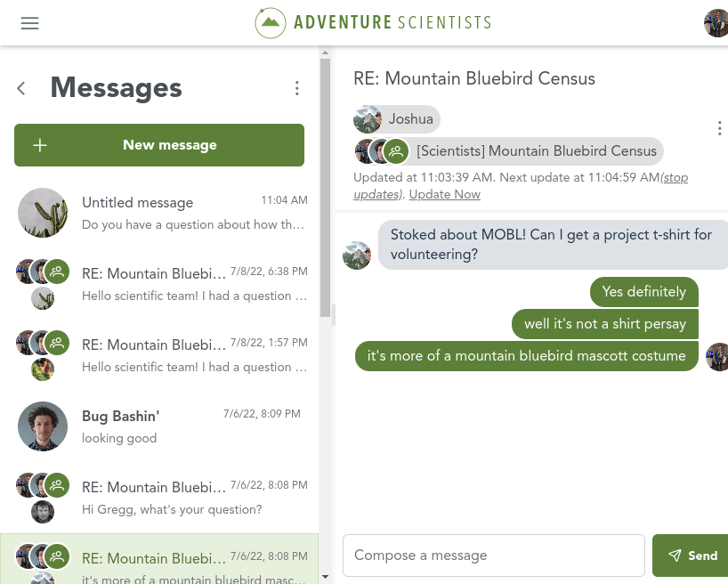The image size is (728, 584).
Task: Open the user profile avatar menu
Action: point(716,23)
